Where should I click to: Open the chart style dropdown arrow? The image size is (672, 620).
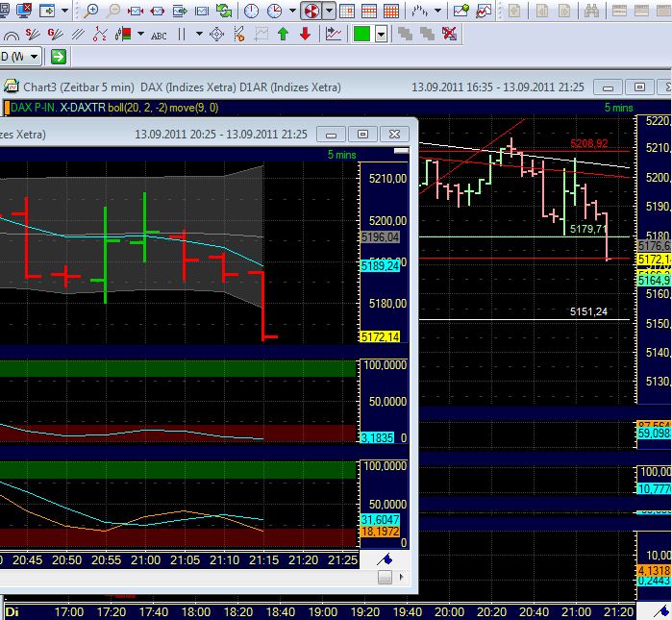tap(438, 11)
